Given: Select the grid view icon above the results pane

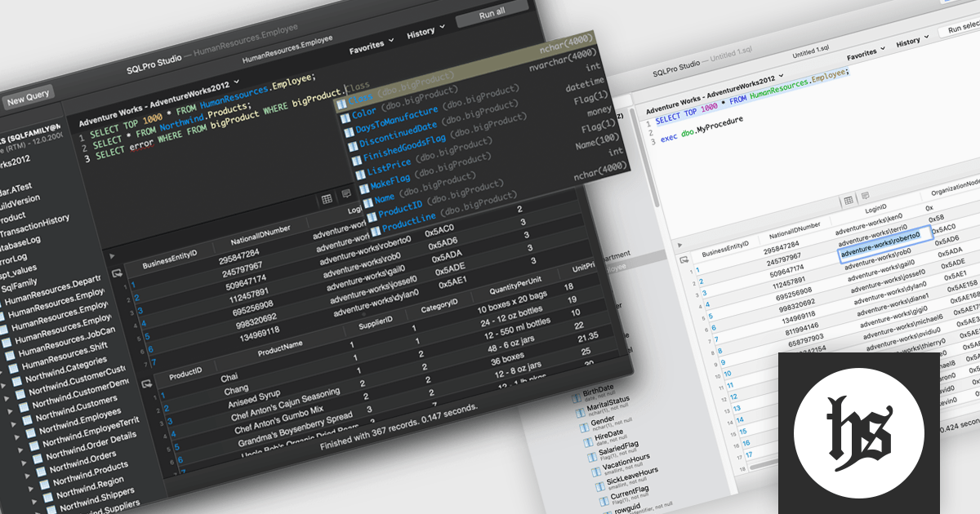Looking at the screenshot, I should [327, 199].
